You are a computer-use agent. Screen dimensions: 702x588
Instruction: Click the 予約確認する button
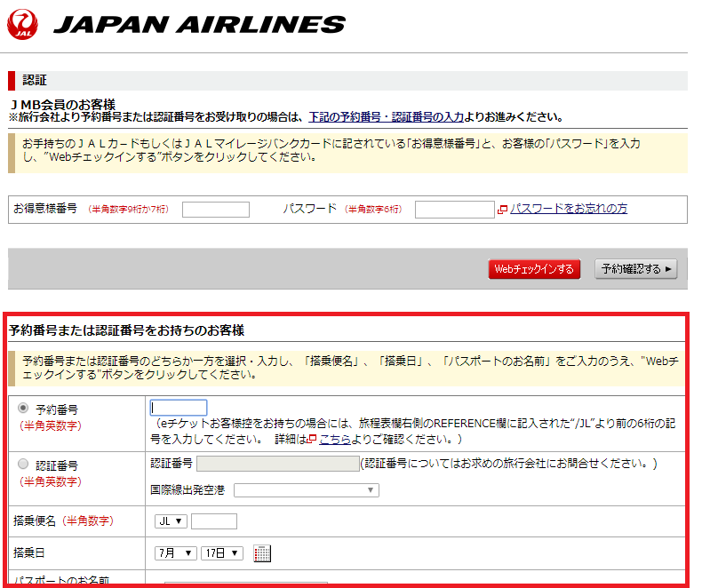635,269
